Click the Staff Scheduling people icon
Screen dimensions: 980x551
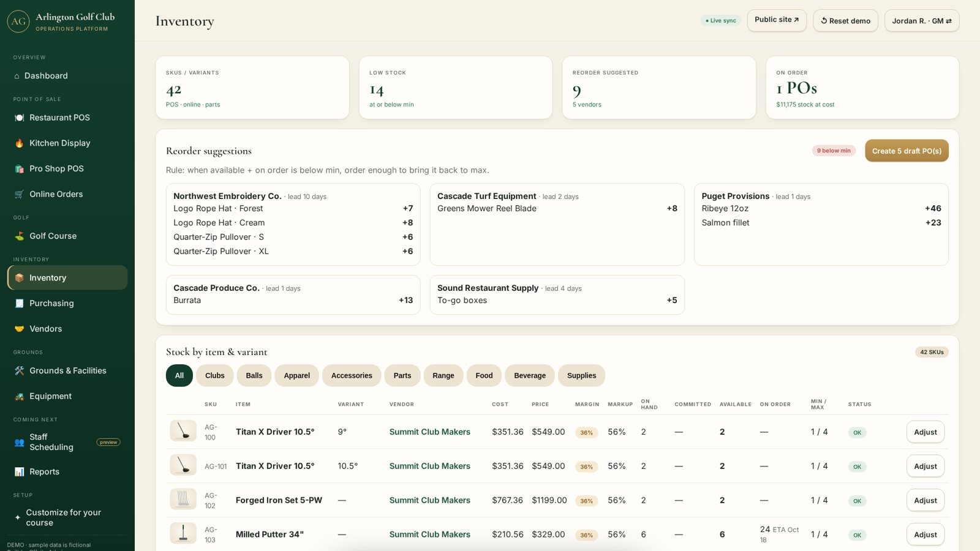coord(19,443)
